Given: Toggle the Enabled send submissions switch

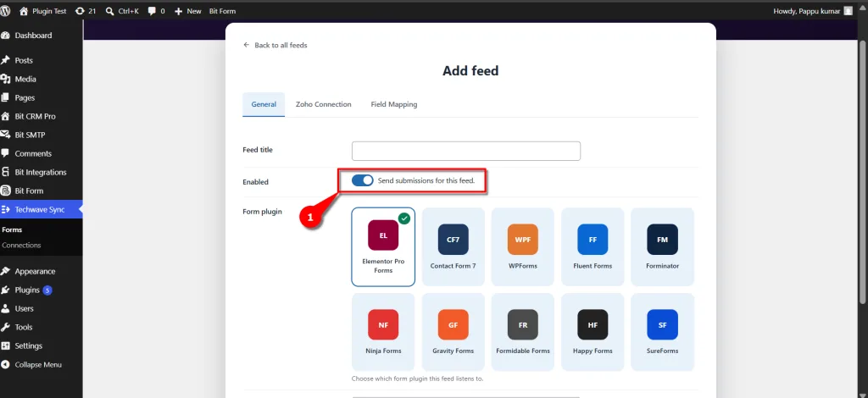Looking at the screenshot, I should tap(363, 180).
